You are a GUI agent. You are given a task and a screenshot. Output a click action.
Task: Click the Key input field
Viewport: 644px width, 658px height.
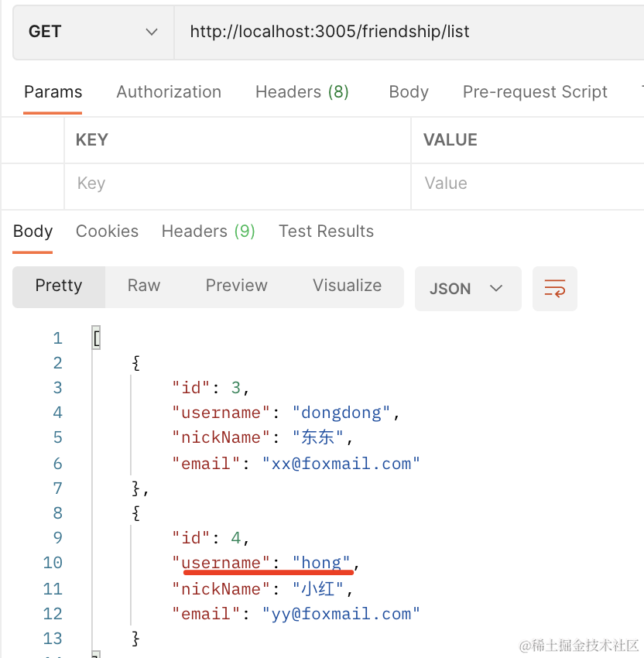[237, 183]
